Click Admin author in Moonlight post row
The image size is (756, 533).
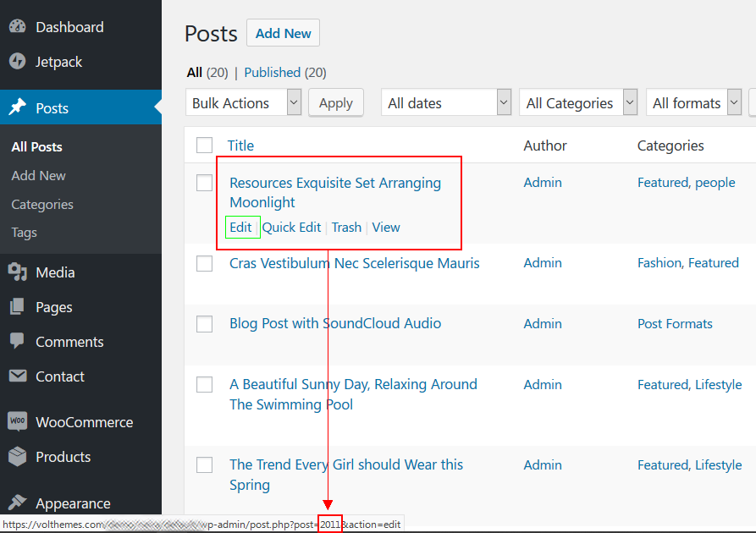click(543, 183)
